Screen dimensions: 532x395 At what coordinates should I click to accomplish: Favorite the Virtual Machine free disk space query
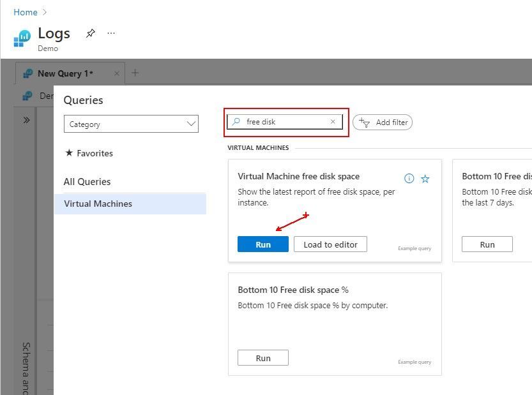425,178
